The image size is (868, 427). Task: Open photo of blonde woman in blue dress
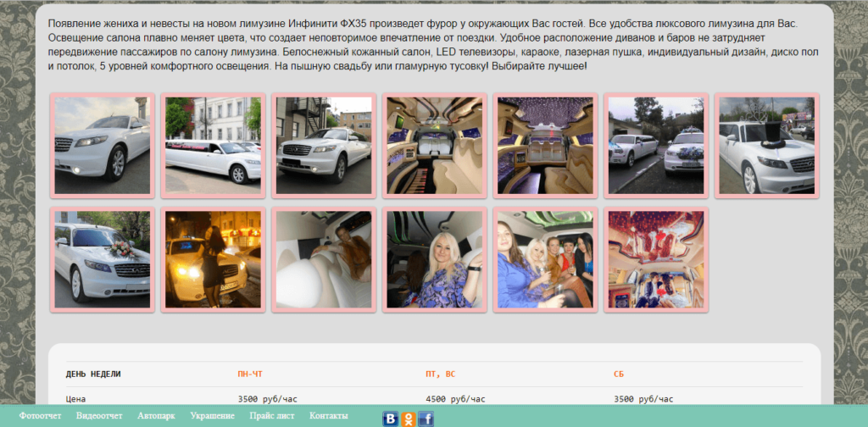(435, 259)
